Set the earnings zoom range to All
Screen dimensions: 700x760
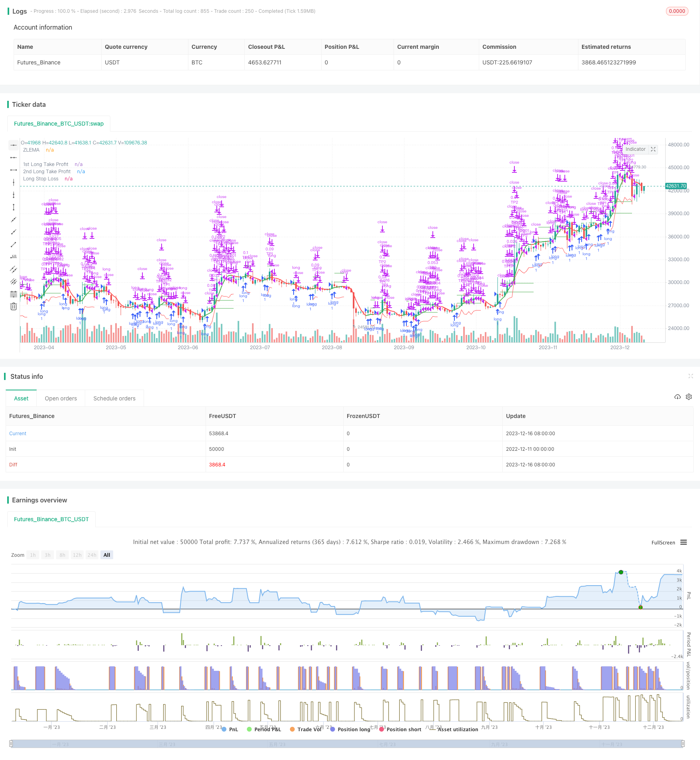click(x=107, y=555)
